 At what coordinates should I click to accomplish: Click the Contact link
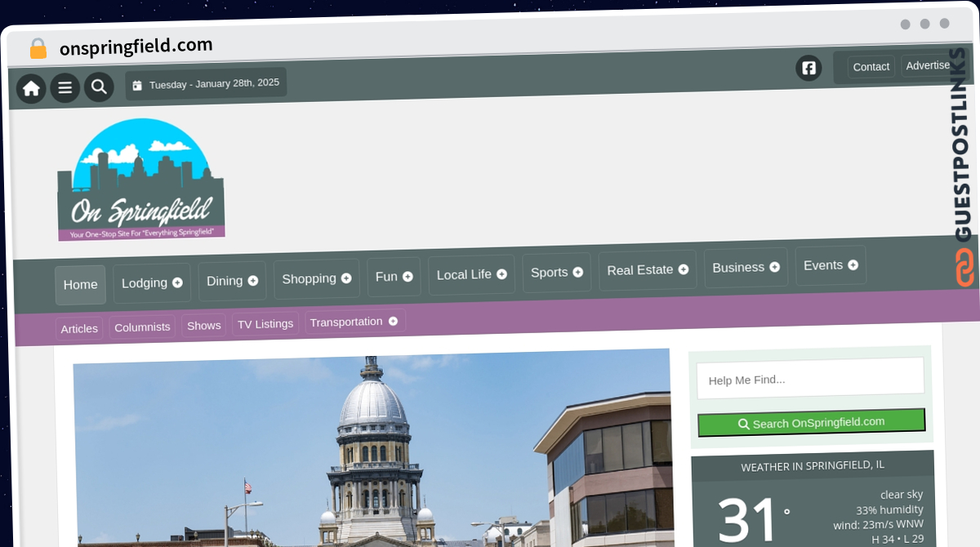(x=871, y=67)
